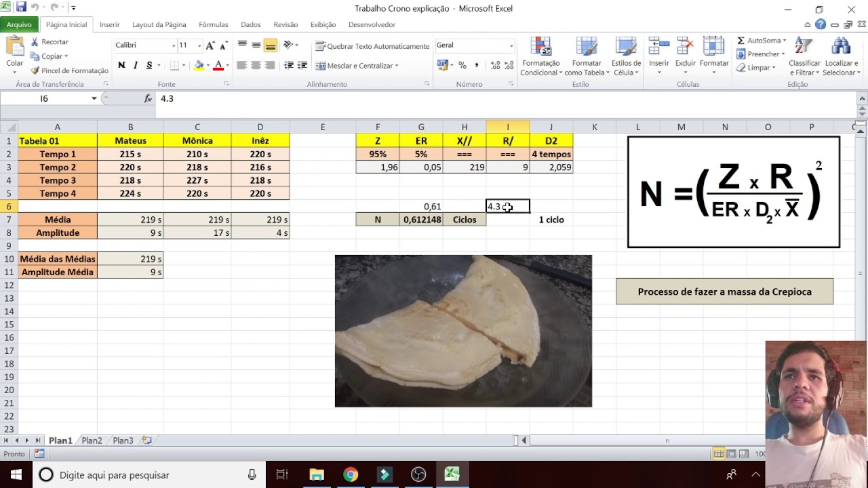Click the text orientation icon

coord(288,45)
